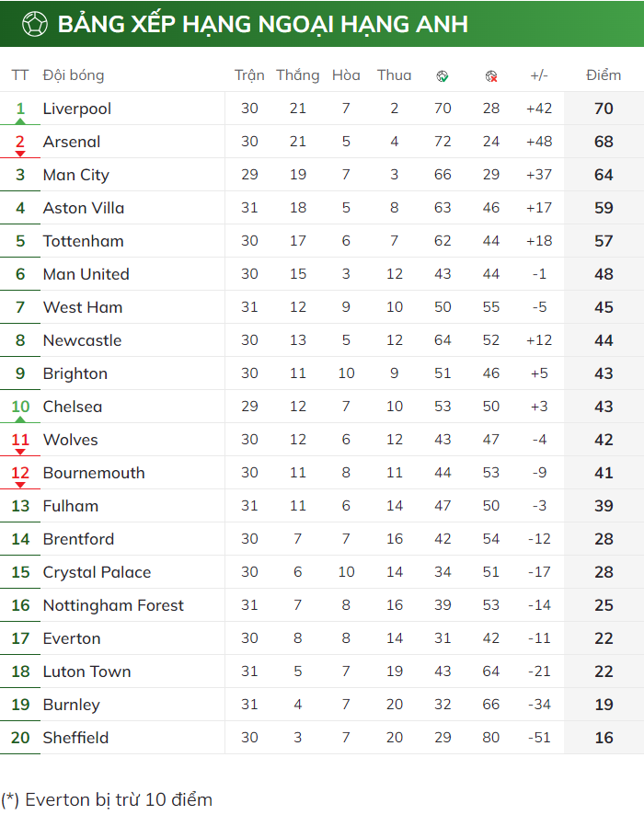The image size is (644, 815).
Task: Select the Thắng column header
Action: [x=298, y=75]
